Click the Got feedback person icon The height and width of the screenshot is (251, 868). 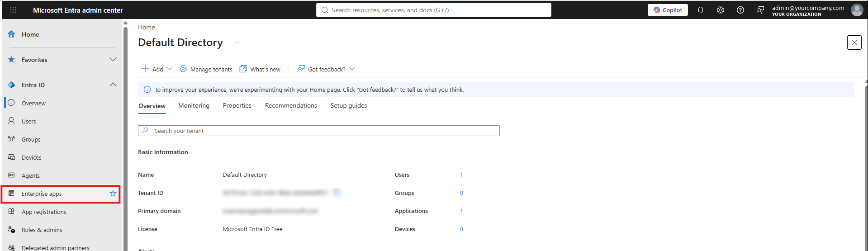301,69
